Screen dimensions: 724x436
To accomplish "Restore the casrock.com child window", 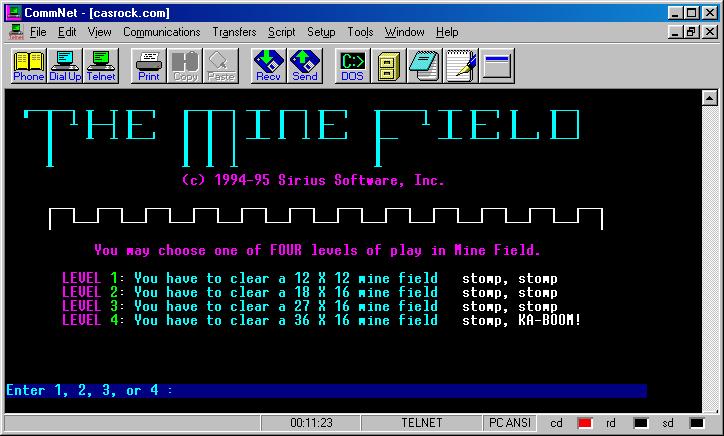I will (691, 32).
